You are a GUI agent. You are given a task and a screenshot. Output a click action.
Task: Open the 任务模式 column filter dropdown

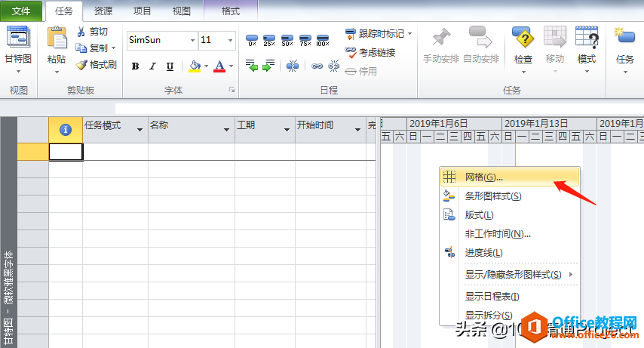(x=140, y=131)
